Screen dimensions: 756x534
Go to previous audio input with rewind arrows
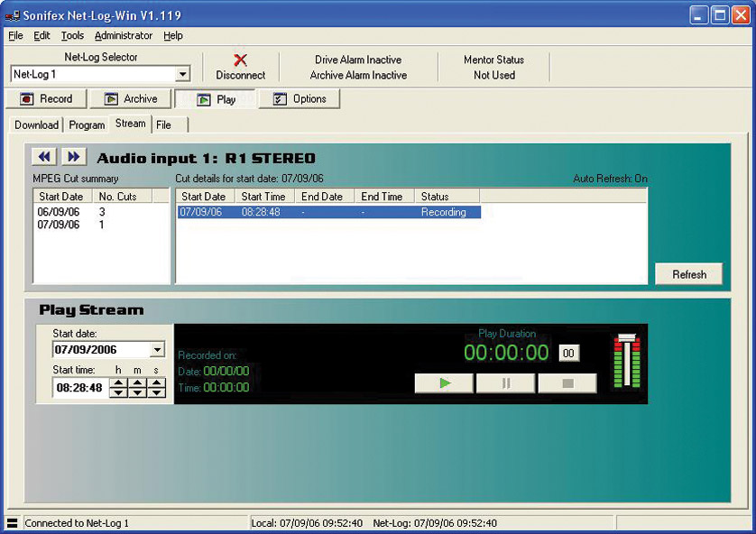[44, 157]
